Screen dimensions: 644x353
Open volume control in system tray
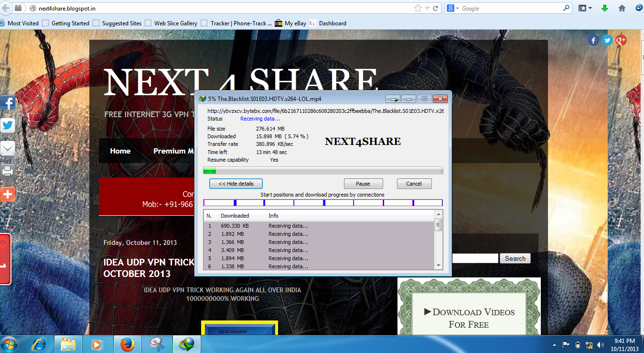pyautogui.click(x=601, y=344)
